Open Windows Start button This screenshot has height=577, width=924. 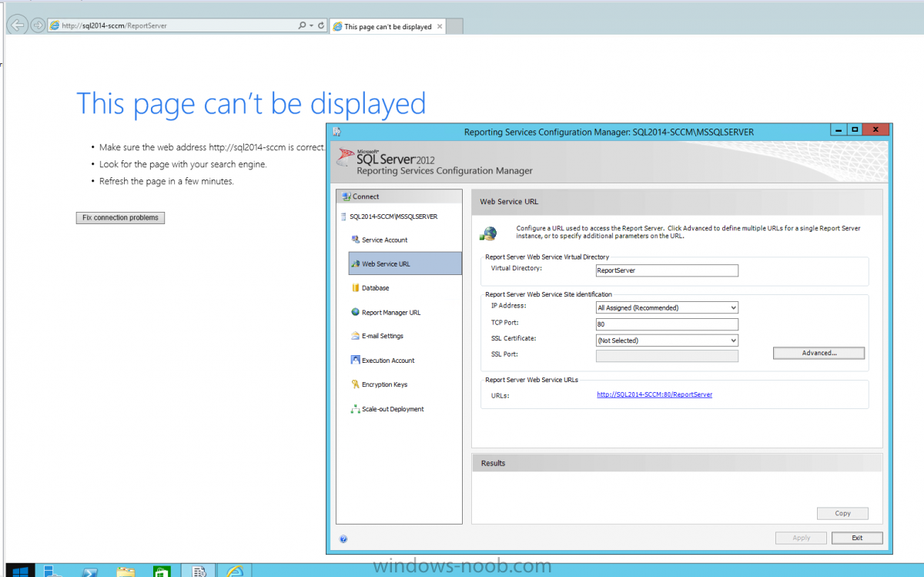(20, 571)
